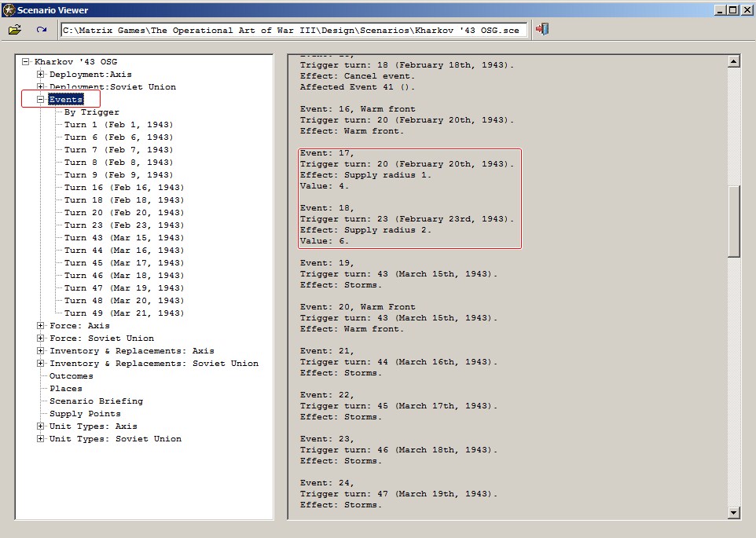Click the details pane scroll up arrow
Image resolution: width=756 pixels, height=538 pixels.
tap(733, 61)
